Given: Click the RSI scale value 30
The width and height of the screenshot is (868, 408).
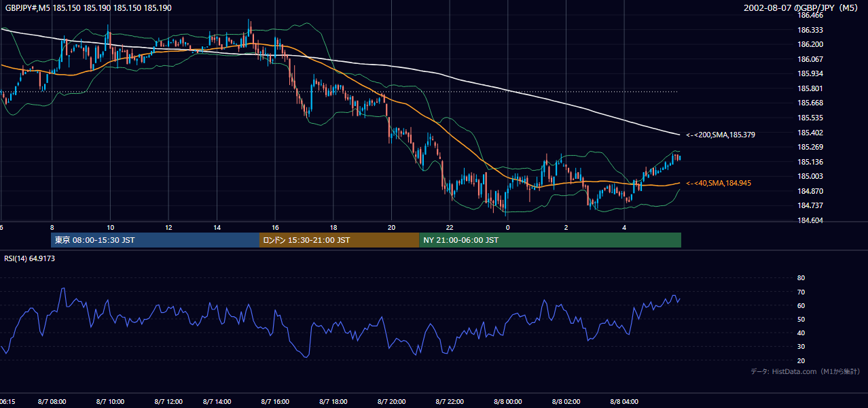Looking at the screenshot, I should (801, 347).
